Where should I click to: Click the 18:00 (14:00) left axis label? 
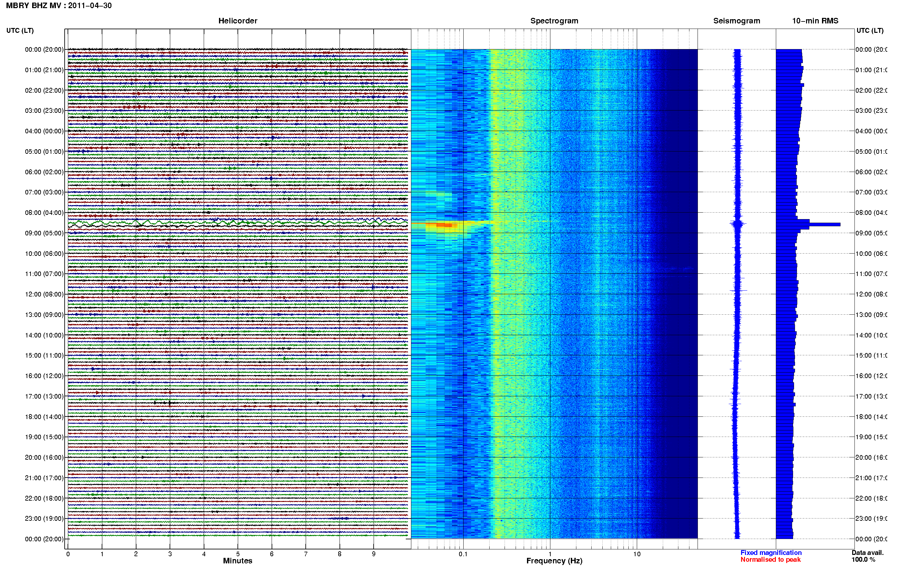[x=44, y=417]
